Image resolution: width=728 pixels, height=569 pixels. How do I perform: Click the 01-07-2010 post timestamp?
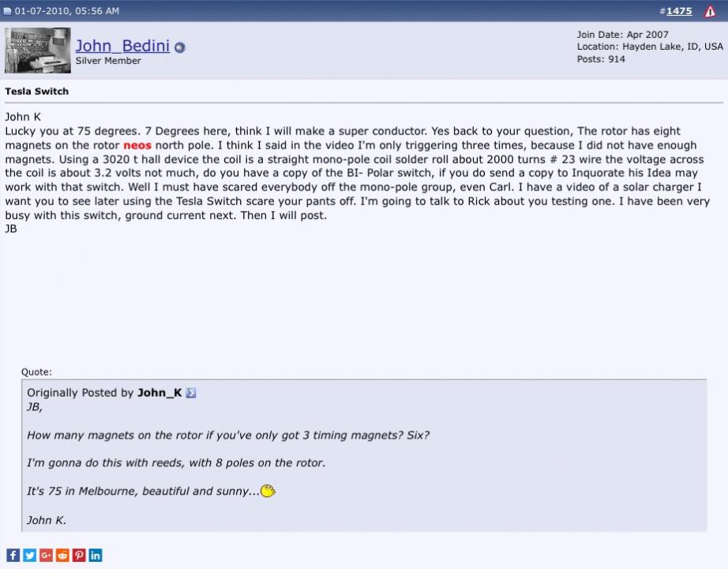[x=67, y=11]
